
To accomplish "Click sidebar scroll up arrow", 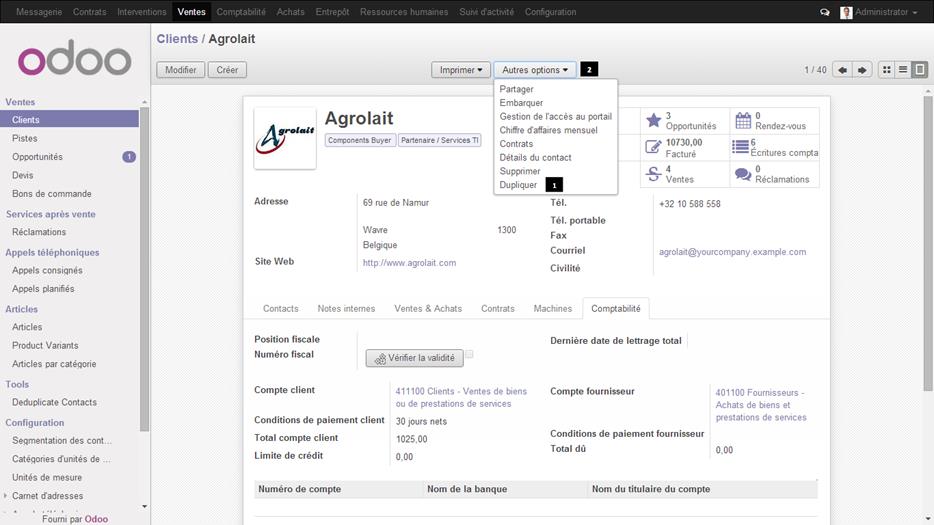I will coord(144,102).
